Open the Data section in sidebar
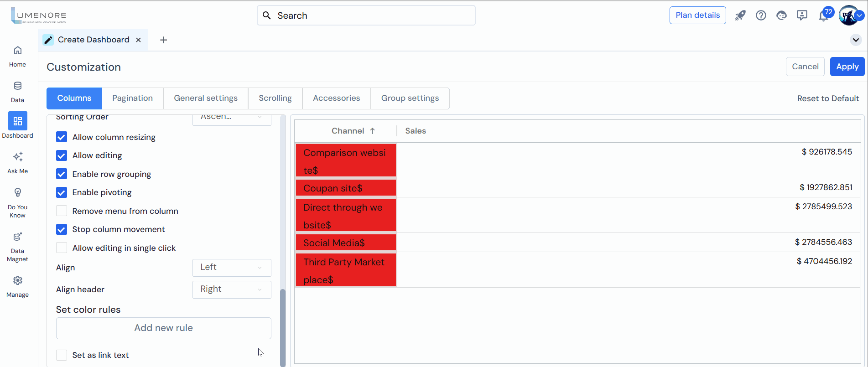868x367 pixels. (x=17, y=86)
